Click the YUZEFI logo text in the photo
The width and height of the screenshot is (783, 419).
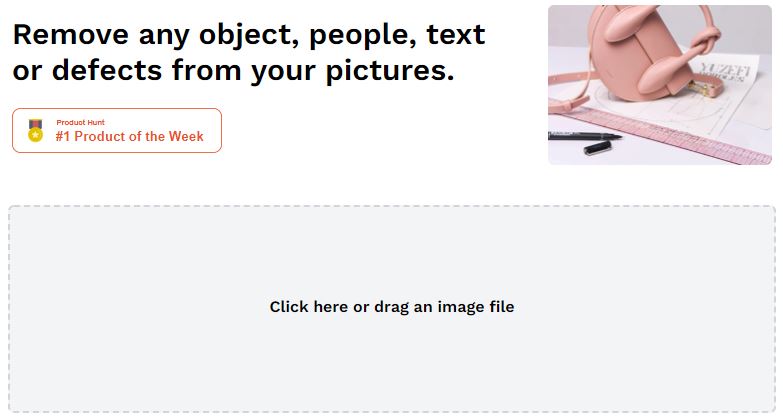(724, 71)
